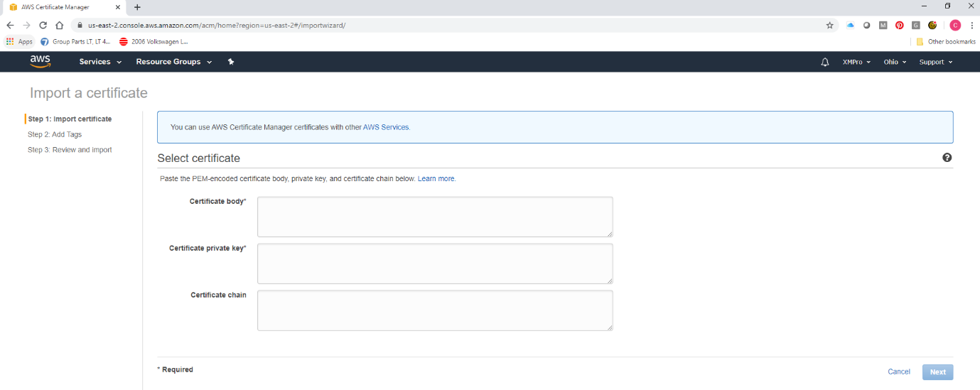Click the browser address bar URL
Viewport: 980px width, 390px height.
click(217, 25)
